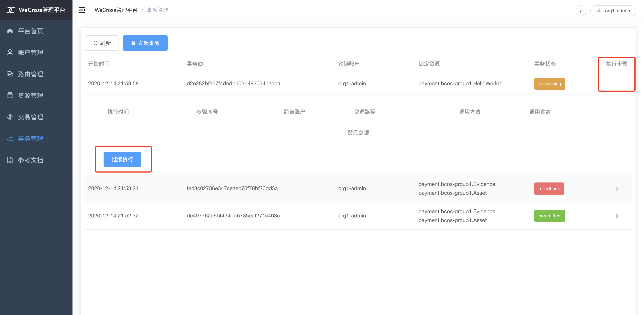The height and width of the screenshot is (315, 644).
Task: Click the 调用参数 sub-table header
Action: pos(540,112)
